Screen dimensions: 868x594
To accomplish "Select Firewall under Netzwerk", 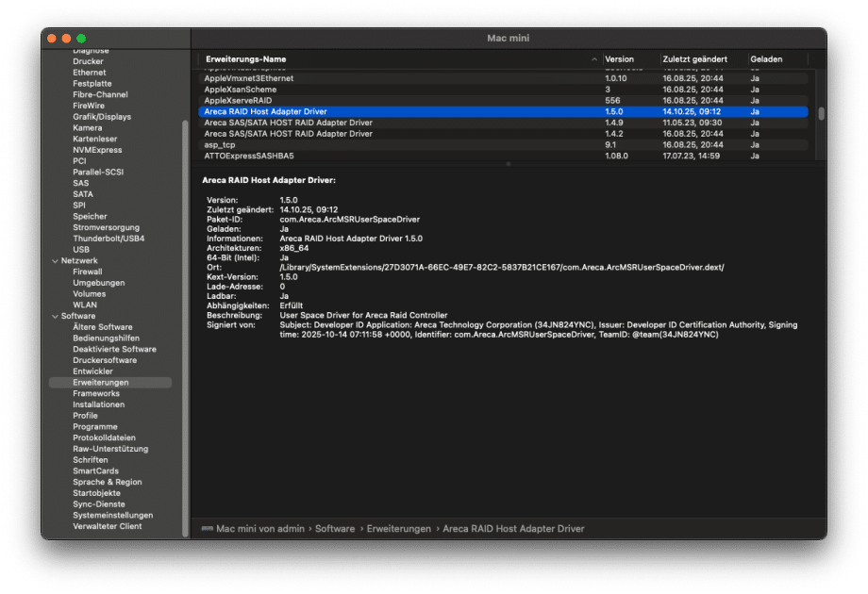I will [x=88, y=272].
